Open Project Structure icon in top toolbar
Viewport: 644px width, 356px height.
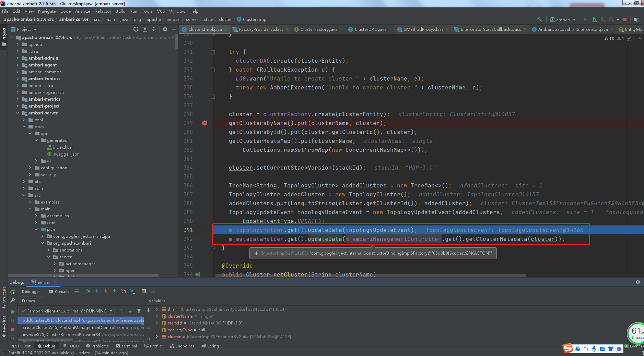click(x=636, y=20)
